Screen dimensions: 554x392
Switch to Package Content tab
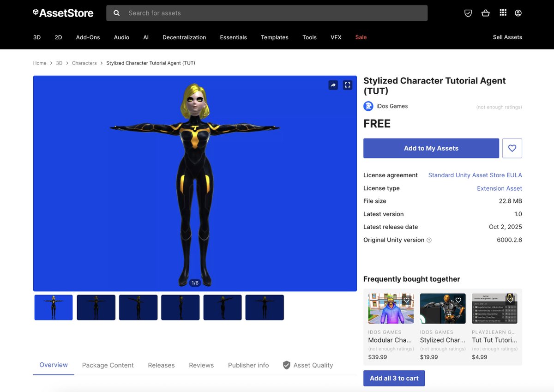click(x=108, y=365)
